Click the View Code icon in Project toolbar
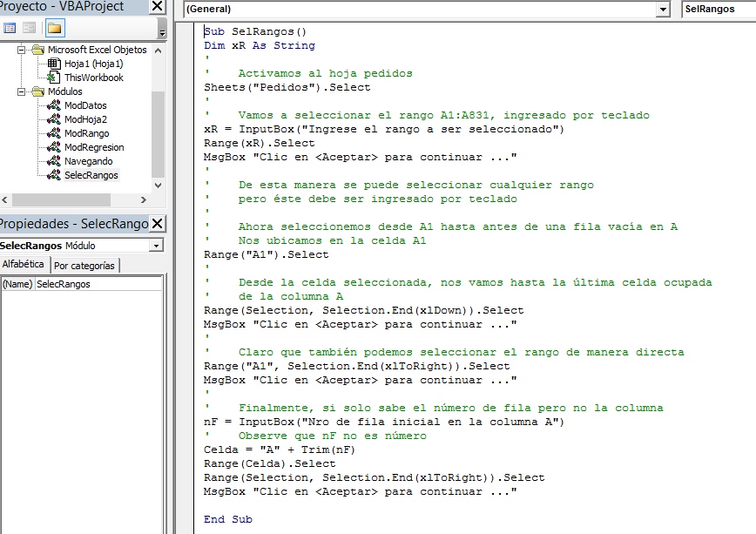This screenshot has height=534, width=756. point(10,28)
